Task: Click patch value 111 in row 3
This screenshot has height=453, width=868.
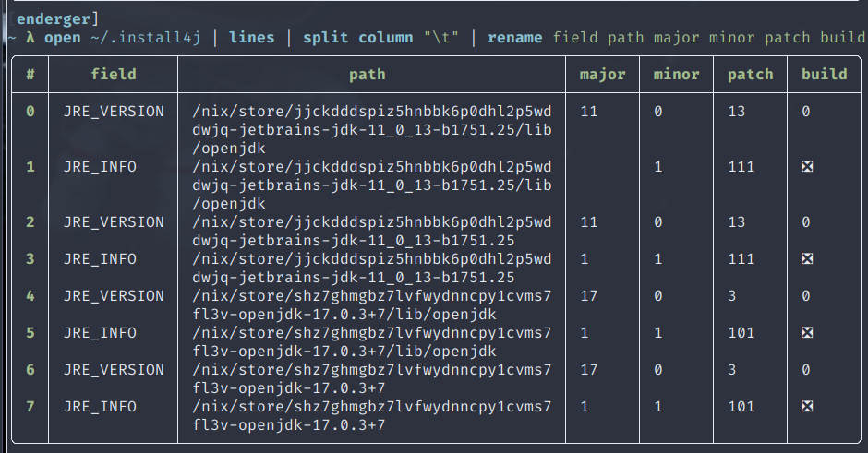Action: point(741,259)
